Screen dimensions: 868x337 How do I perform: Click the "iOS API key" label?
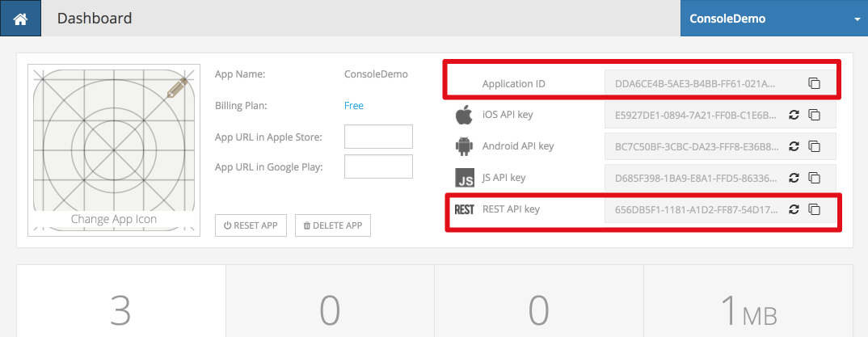[x=508, y=115]
